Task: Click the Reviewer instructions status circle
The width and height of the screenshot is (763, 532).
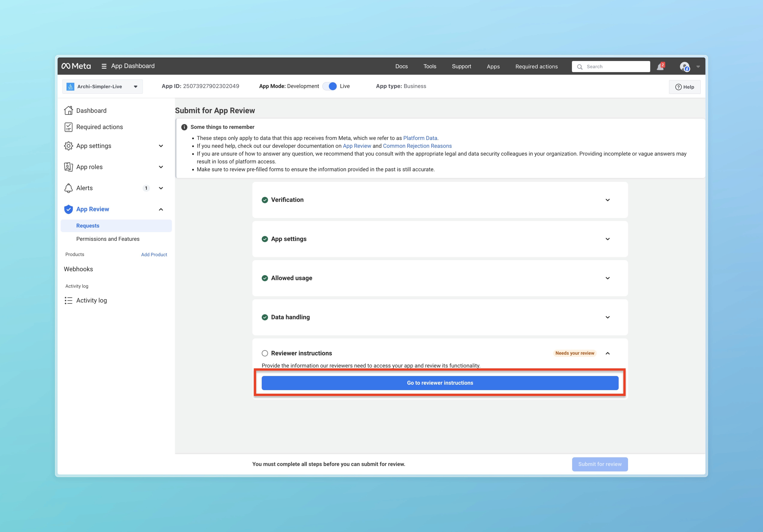Action: (x=265, y=353)
